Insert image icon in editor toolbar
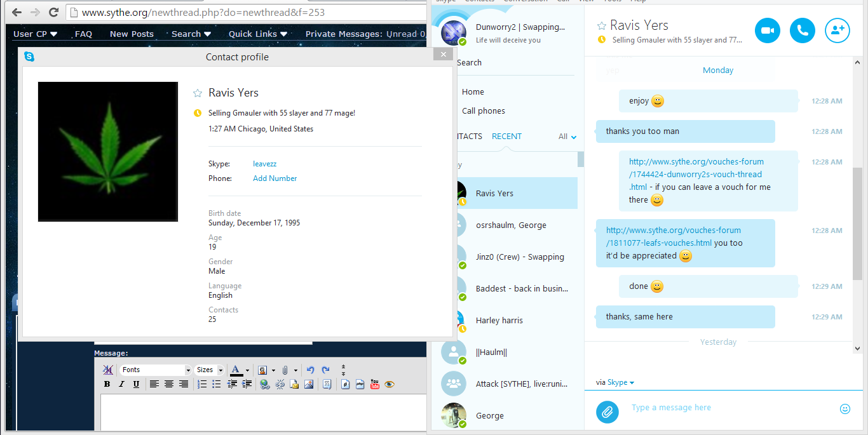This screenshot has height=435, width=868. coord(309,384)
